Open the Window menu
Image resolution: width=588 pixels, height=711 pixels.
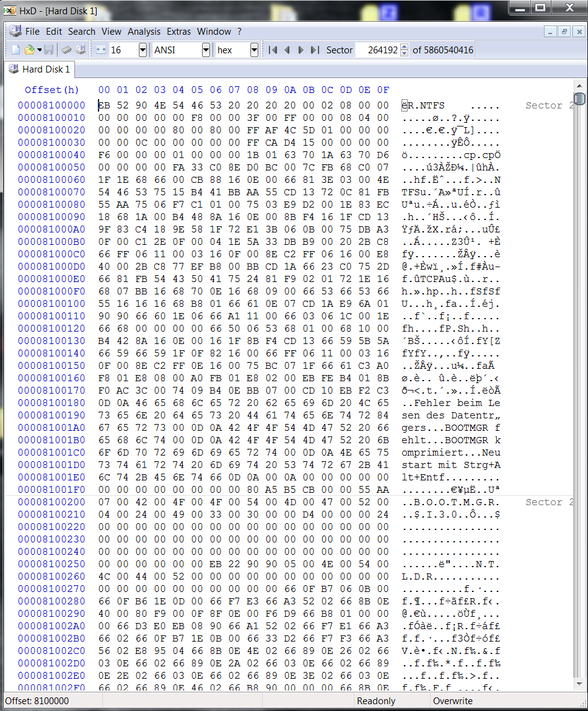(214, 31)
